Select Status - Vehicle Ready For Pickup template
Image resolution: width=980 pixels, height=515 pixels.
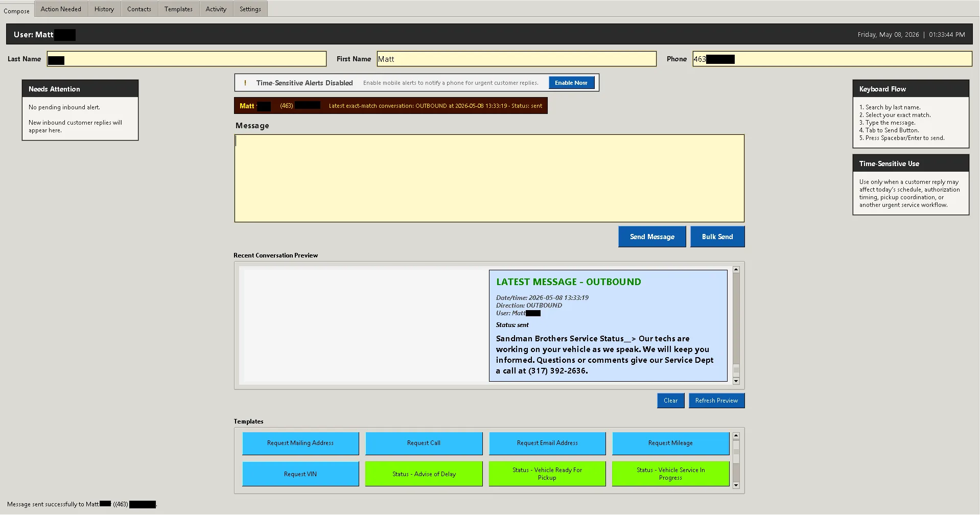pos(547,474)
